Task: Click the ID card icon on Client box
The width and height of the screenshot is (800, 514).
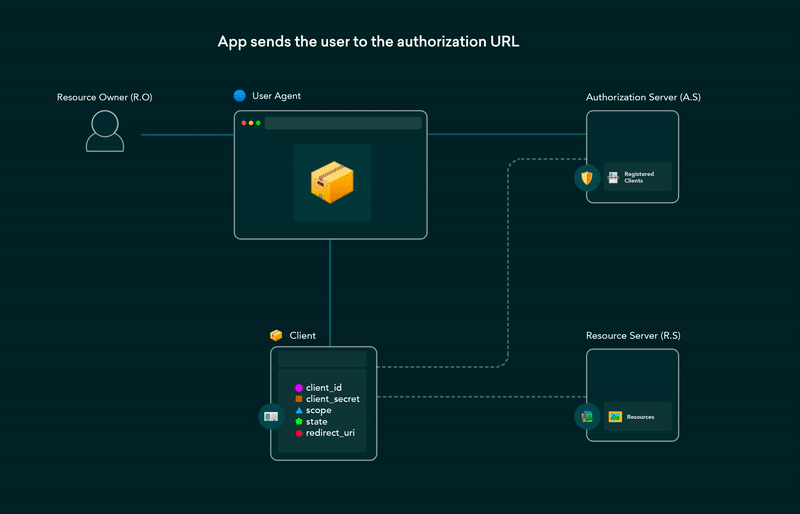Action: tap(271, 417)
